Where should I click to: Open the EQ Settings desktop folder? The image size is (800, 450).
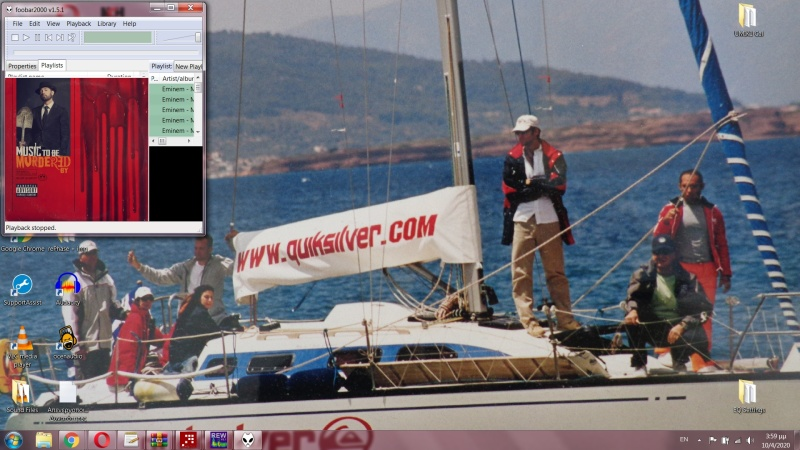[748, 396]
